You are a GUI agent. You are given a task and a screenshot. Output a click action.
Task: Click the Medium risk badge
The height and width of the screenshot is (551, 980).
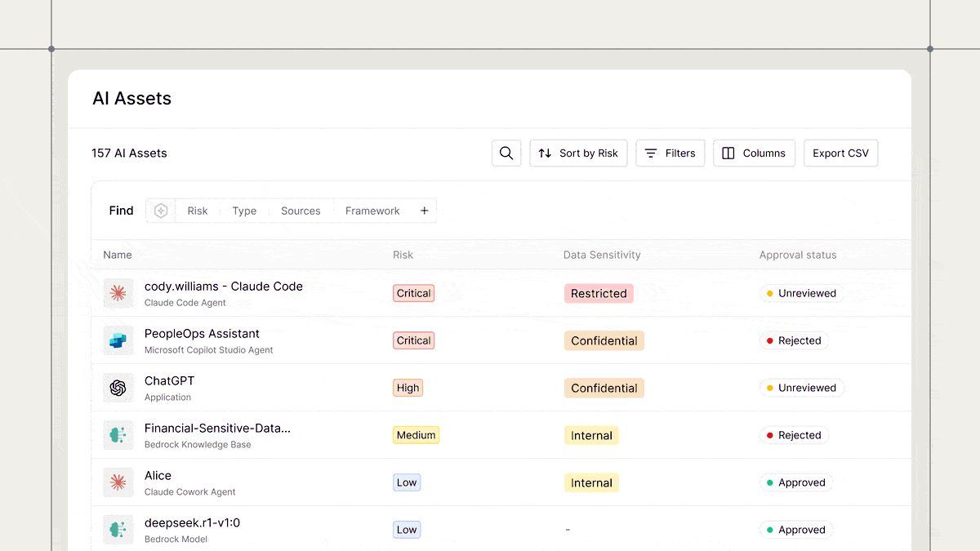coord(416,435)
